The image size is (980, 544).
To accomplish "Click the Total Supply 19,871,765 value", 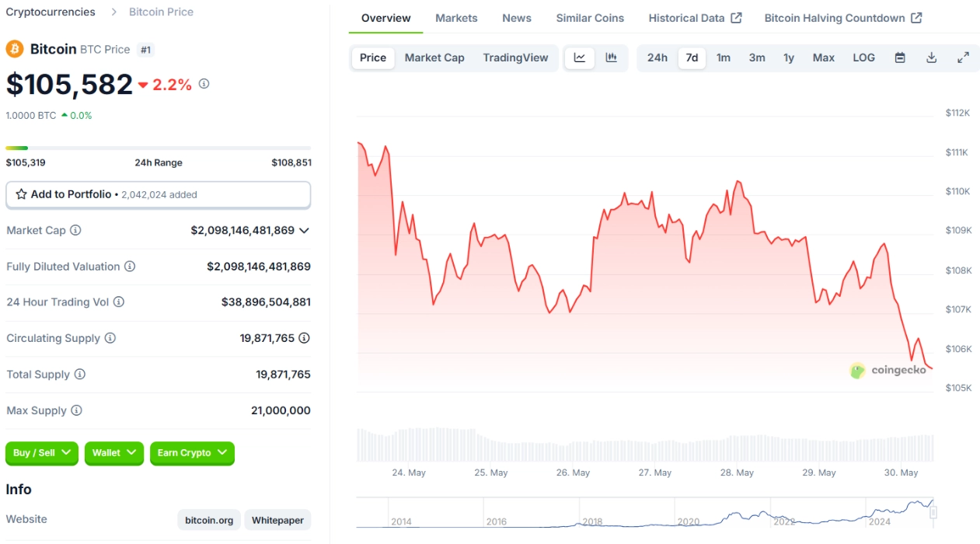I will (284, 375).
